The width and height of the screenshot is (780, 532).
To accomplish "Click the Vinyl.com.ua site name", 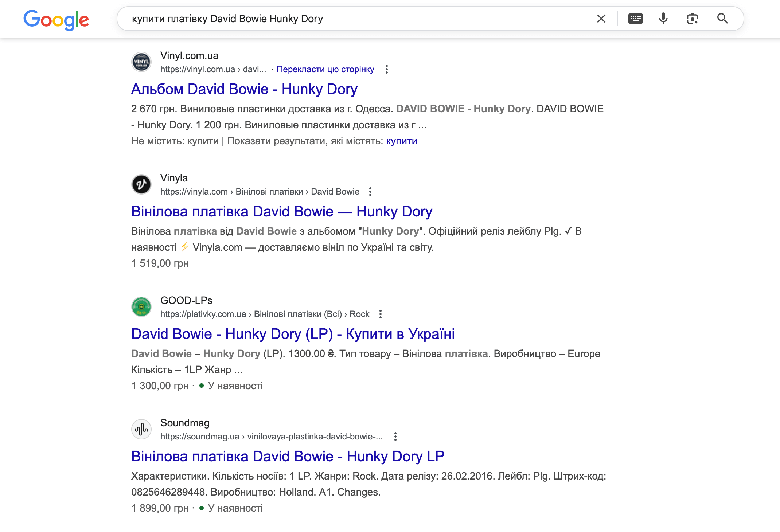I will (190, 56).
